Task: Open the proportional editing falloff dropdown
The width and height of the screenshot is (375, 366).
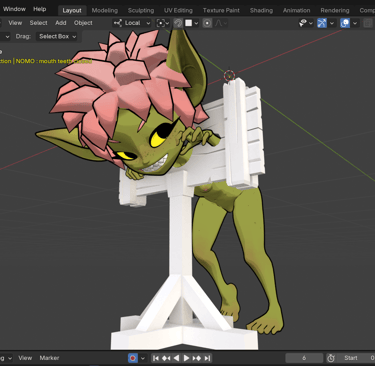Action: pyautogui.click(x=221, y=23)
